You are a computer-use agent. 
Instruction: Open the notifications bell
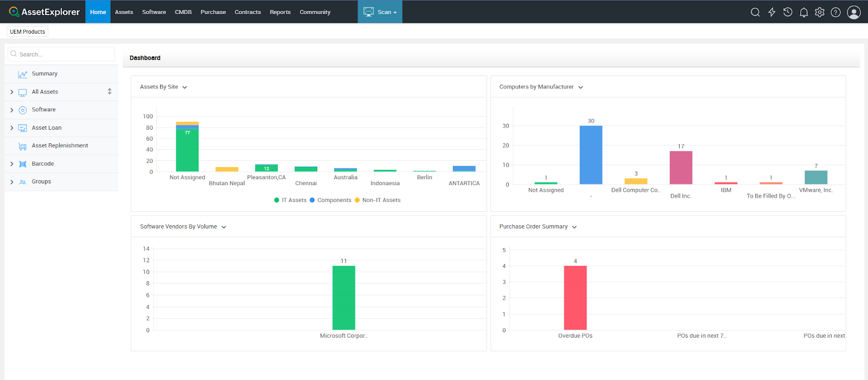tap(803, 12)
